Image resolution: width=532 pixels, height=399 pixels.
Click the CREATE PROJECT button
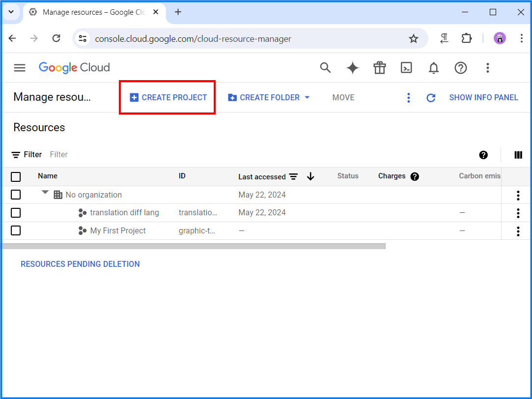(x=167, y=97)
